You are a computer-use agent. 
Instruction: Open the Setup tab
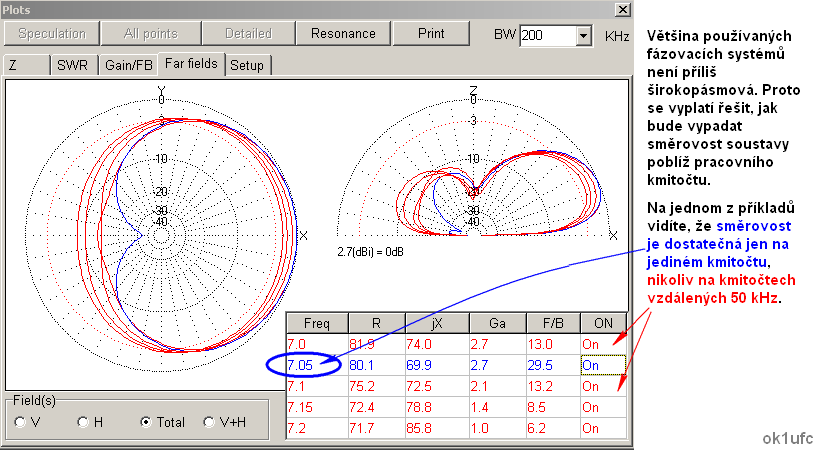[247, 66]
